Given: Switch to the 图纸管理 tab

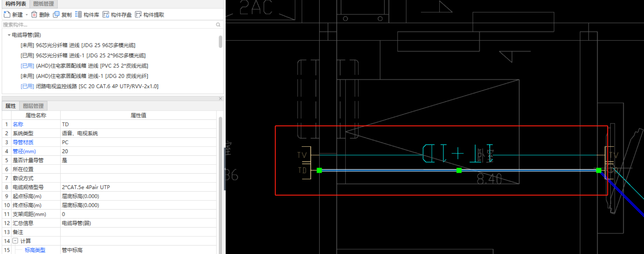Looking at the screenshot, I should tap(44, 4).
